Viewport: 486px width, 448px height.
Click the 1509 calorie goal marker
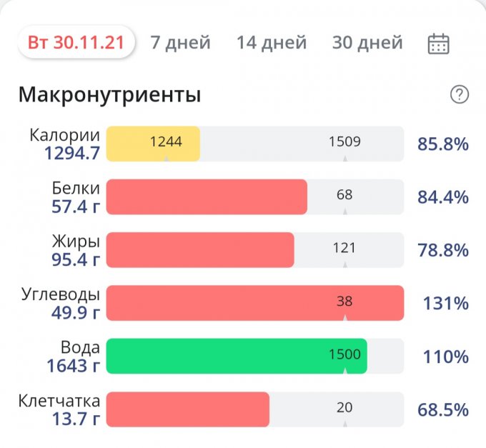pyautogui.click(x=344, y=142)
